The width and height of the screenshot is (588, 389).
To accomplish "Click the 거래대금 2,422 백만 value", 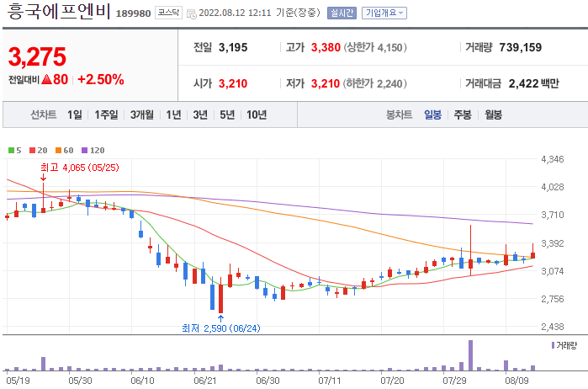I will coord(533,83).
